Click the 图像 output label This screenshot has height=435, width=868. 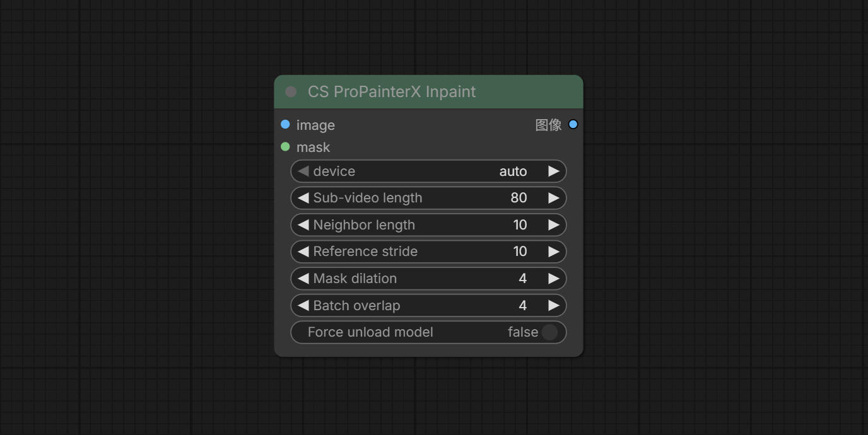548,125
